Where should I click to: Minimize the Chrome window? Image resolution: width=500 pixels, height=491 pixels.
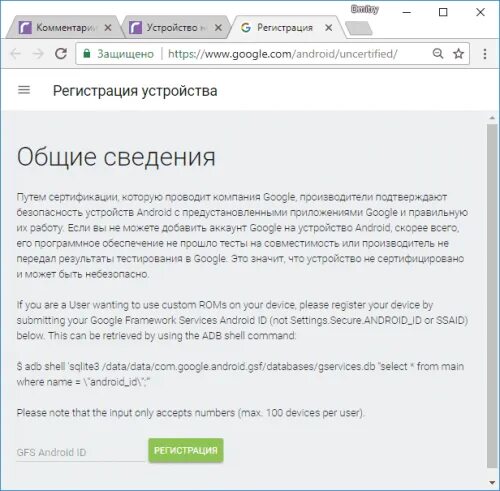click(406, 12)
